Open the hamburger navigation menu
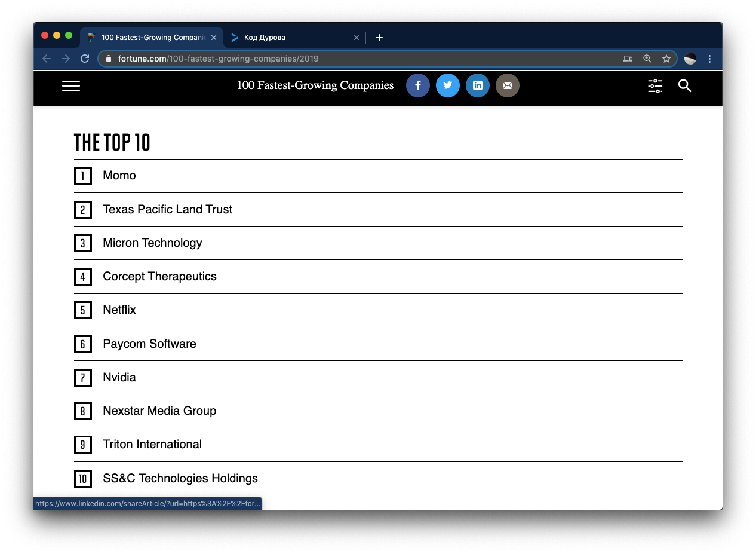This screenshot has height=554, width=756. click(x=71, y=86)
